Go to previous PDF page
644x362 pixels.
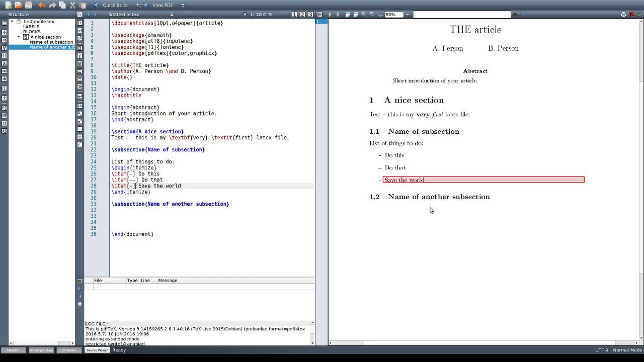coord(330,15)
